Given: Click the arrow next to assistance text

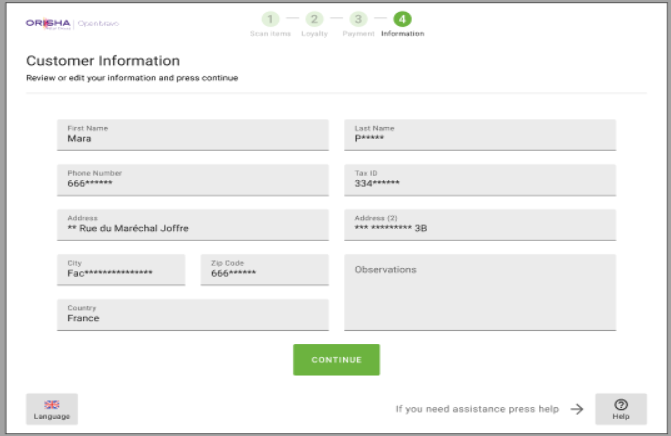Looking at the screenshot, I should (x=576, y=409).
